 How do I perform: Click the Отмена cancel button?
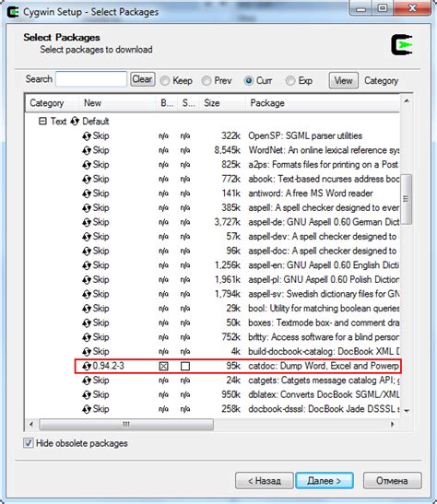point(393,481)
